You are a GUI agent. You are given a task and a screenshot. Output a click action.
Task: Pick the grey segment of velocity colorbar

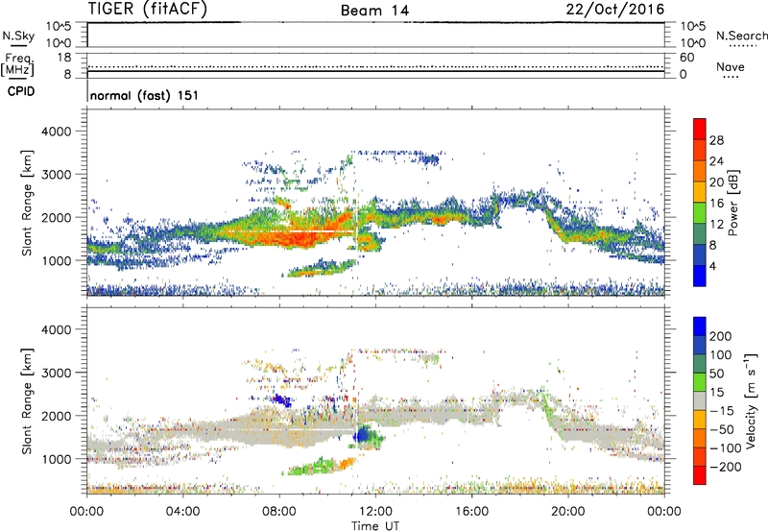(700, 400)
